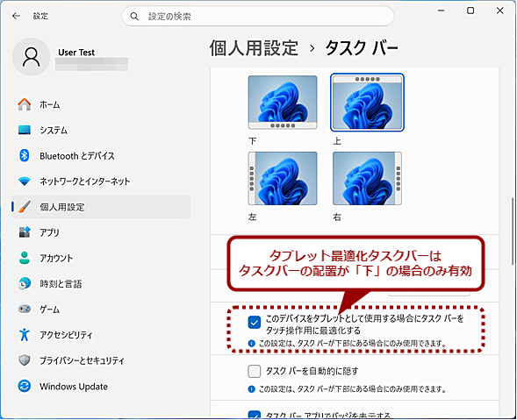Choose the 左 taskbar position thumbnail
This screenshot has width=517, height=420.
coord(283,178)
